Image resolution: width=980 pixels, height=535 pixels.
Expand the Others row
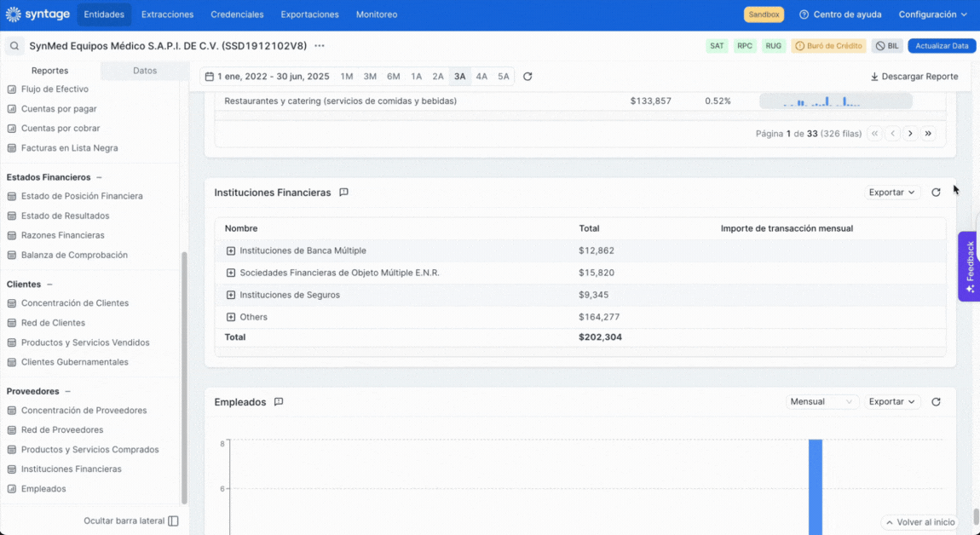[231, 317]
